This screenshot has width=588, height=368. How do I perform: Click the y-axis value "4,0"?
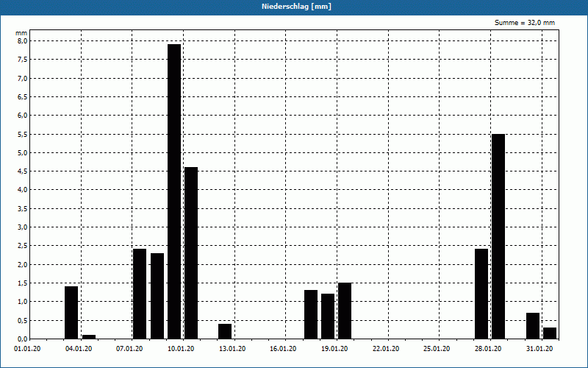(23, 190)
